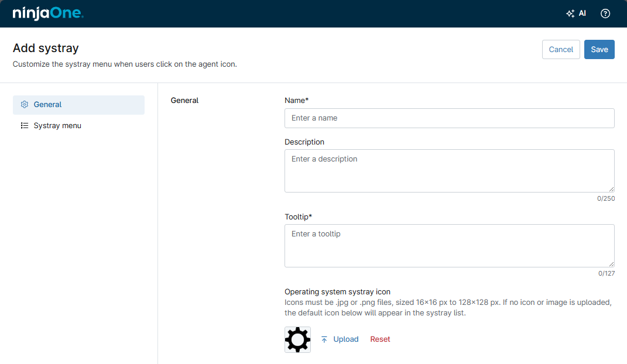Click the Tooltip textarea resize handle

pos(612,264)
